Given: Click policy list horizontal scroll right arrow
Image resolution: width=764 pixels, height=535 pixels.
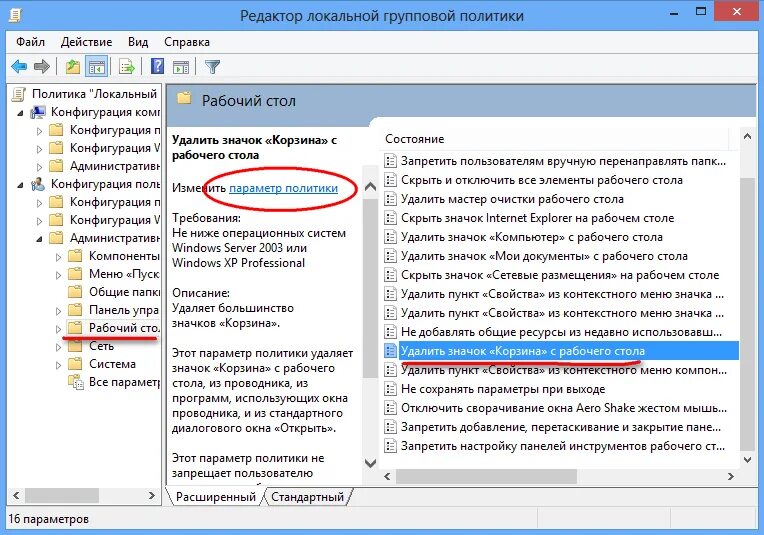Looking at the screenshot, I should tap(730, 477).
